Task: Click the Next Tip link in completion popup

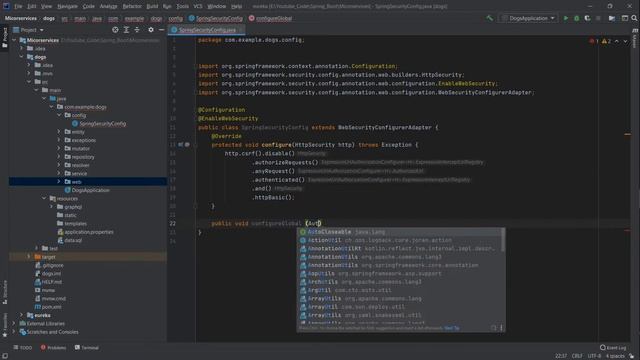Action: pyautogui.click(x=452, y=328)
